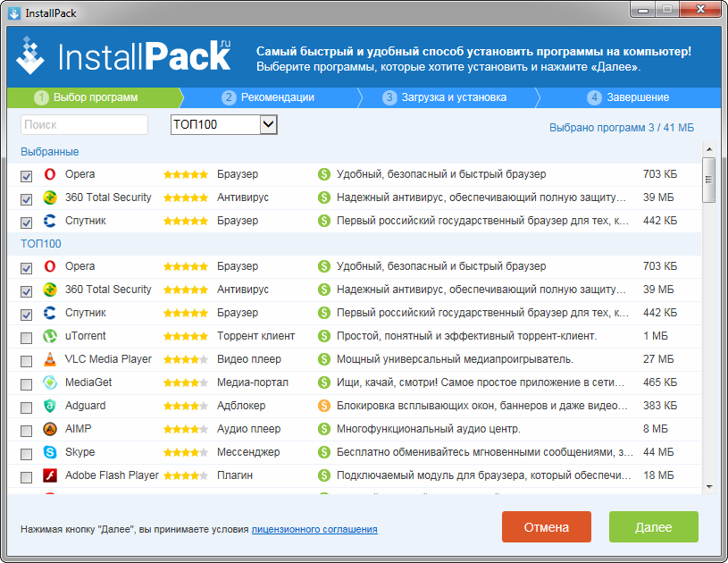Viewport: 728px width, 563px height.
Task: Click the star rating in Skype row
Action: pyautogui.click(x=186, y=452)
